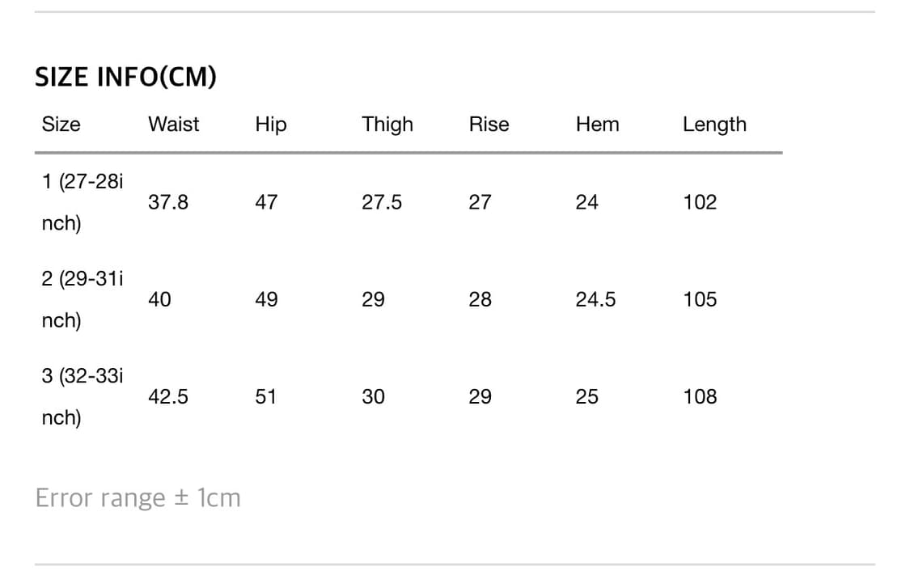Click the SIZE INFO(CM) heading
This screenshot has height=588, width=910.
click(x=125, y=77)
